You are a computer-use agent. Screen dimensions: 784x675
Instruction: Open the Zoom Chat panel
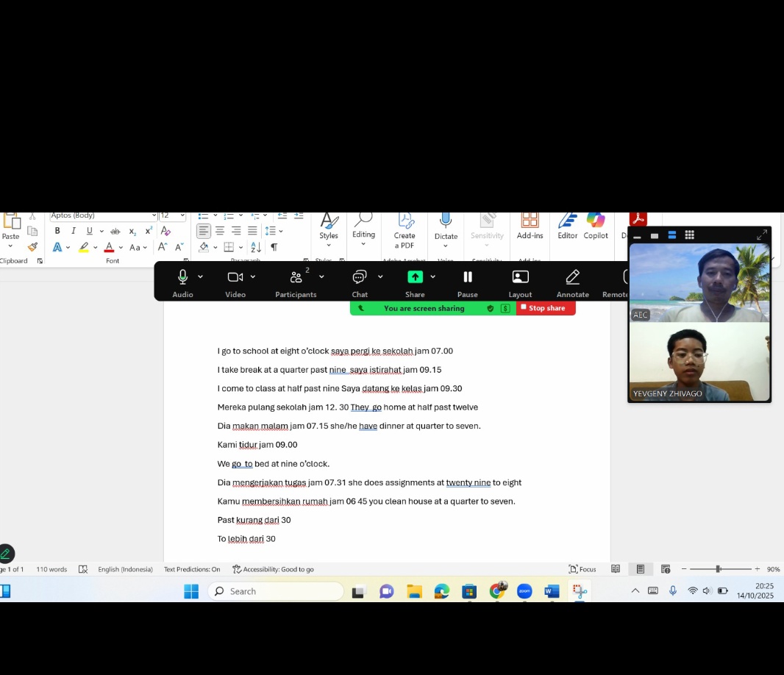360,283
